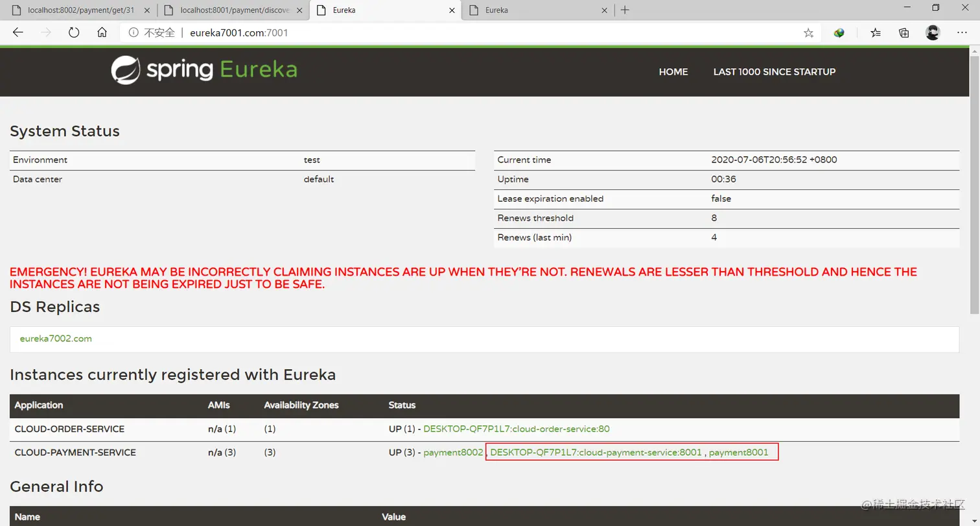Open the favorites list icon
The image size is (980, 526).
tap(876, 32)
